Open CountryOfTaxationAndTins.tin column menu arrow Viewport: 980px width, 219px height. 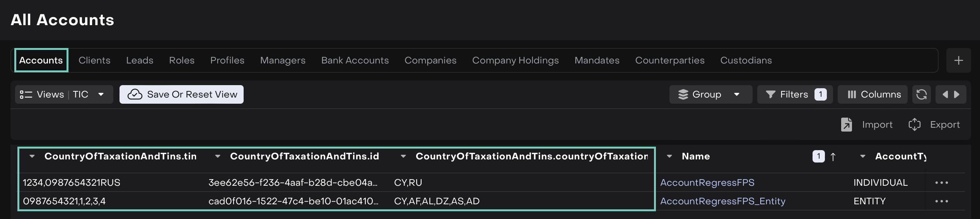tap(32, 156)
